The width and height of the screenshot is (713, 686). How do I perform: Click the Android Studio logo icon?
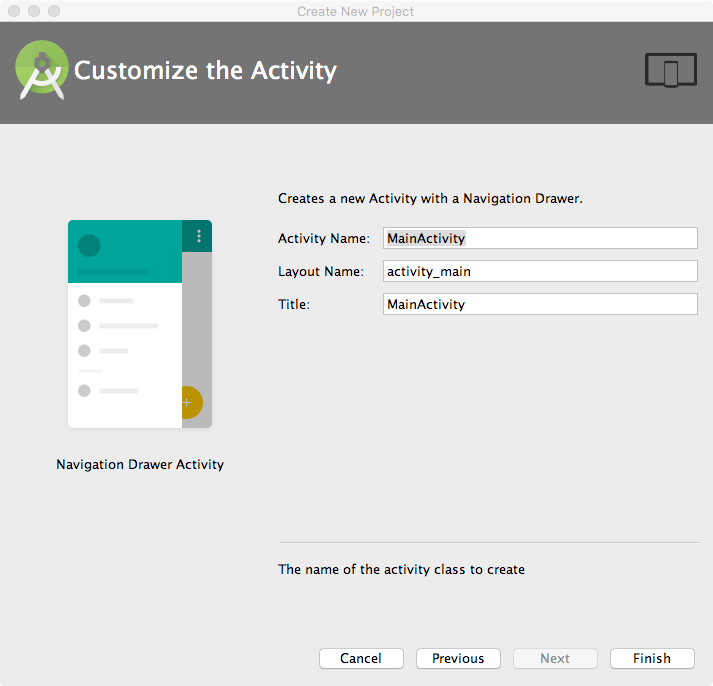point(41,71)
